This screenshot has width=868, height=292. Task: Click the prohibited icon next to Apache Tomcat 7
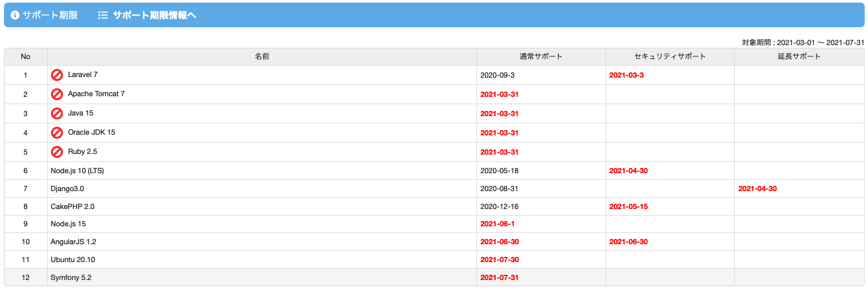coord(57,94)
